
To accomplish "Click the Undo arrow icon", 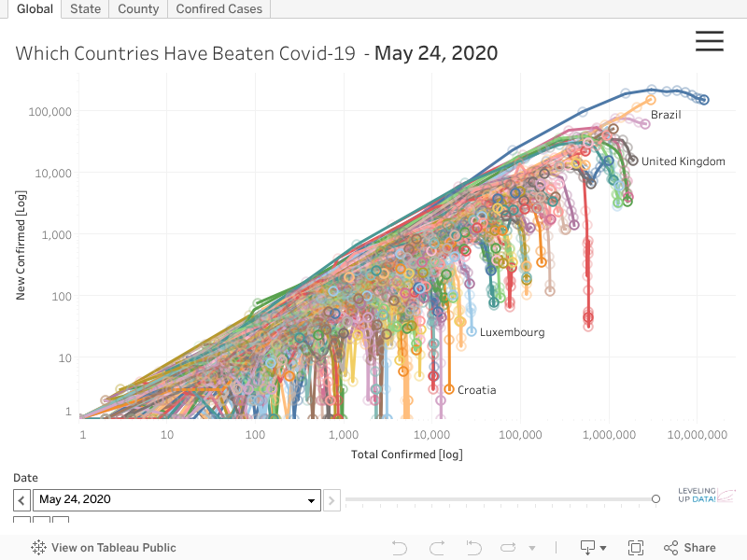I will (x=400, y=548).
